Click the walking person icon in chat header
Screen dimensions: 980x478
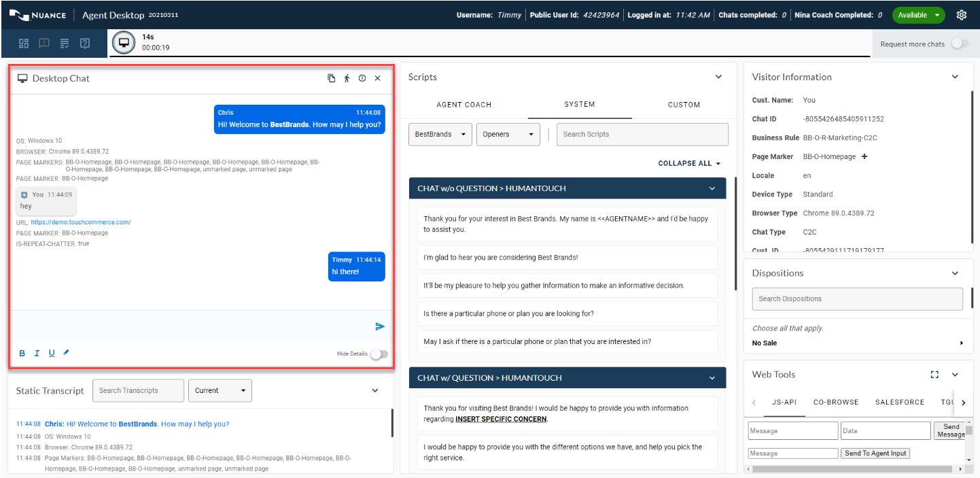coord(347,78)
